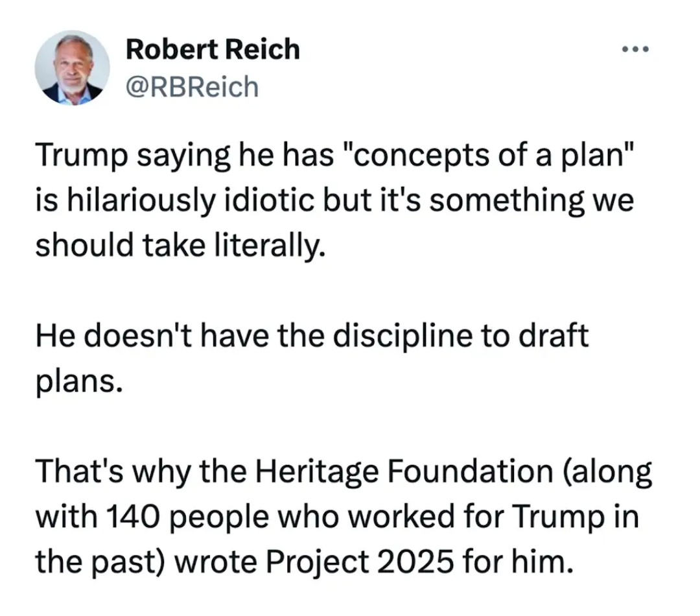Click the word "plans." on its own line
The image size is (700, 616).
point(79,383)
